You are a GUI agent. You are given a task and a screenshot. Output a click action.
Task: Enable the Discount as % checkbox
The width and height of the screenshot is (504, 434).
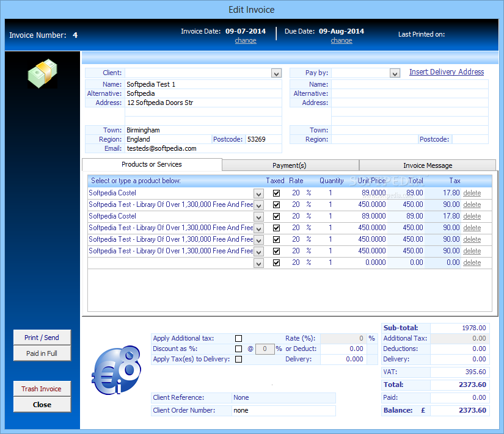pyautogui.click(x=238, y=349)
